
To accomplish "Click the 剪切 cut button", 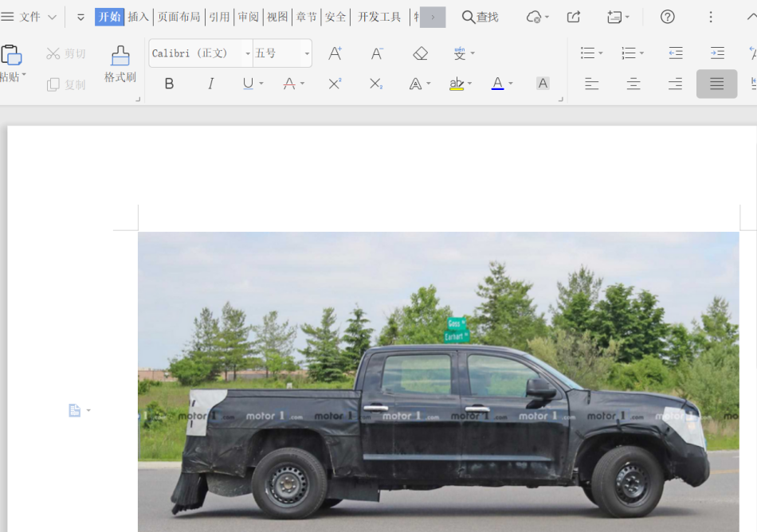I will 65,53.
